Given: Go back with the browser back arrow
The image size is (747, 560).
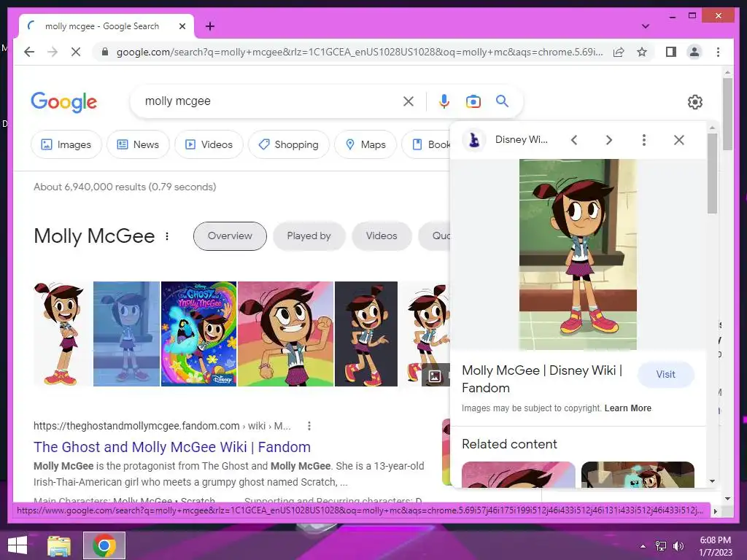Looking at the screenshot, I should coord(29,52).
